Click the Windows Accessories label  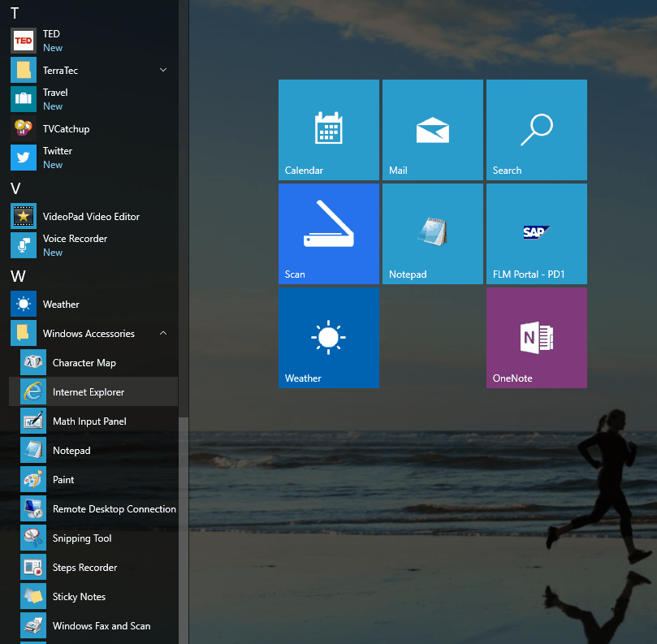(89, 334)
